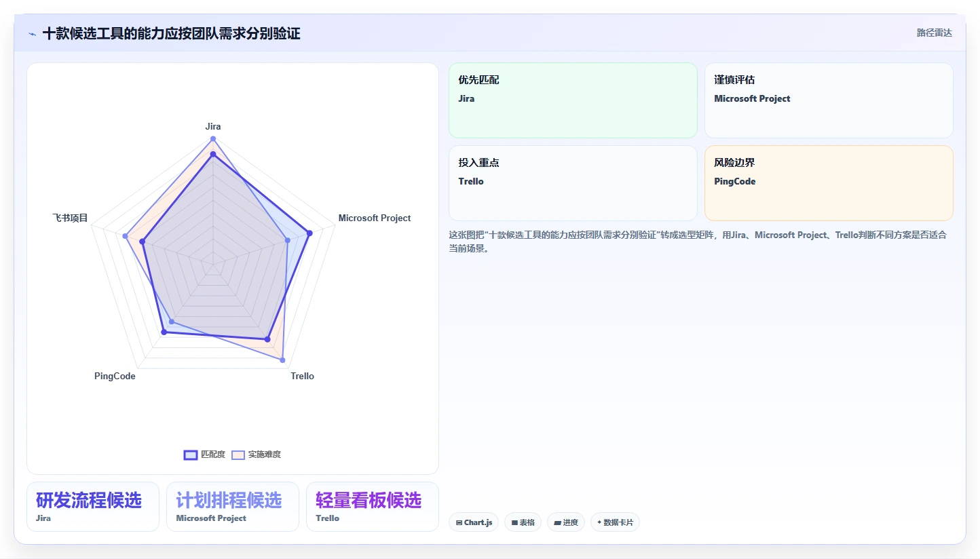Click the header title 十款候选工具的能力应按团队需求分别验证
This screenshot has height=559, width=980.
[171, 33]
